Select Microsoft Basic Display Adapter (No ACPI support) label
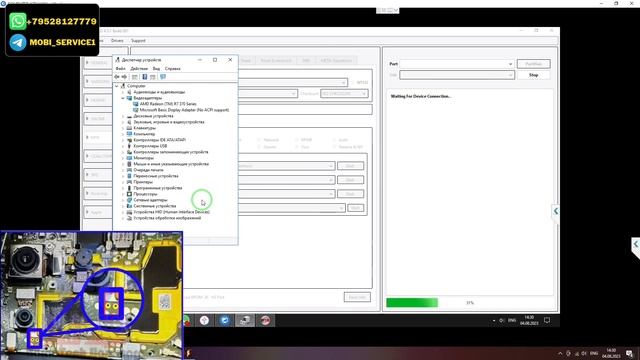 (x=184, y=110)
